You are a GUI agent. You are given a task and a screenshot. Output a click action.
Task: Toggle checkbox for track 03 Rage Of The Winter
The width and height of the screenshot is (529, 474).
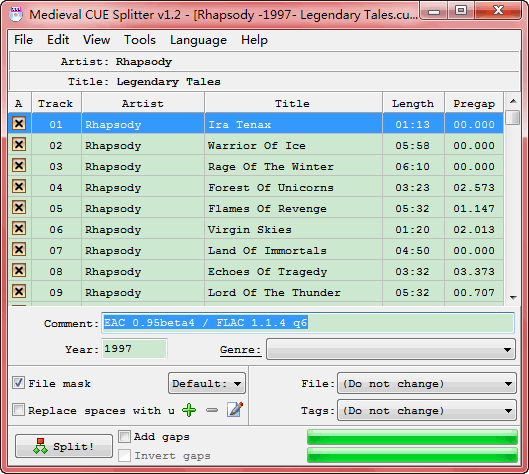pyautogui.click(x=19, y=165)
